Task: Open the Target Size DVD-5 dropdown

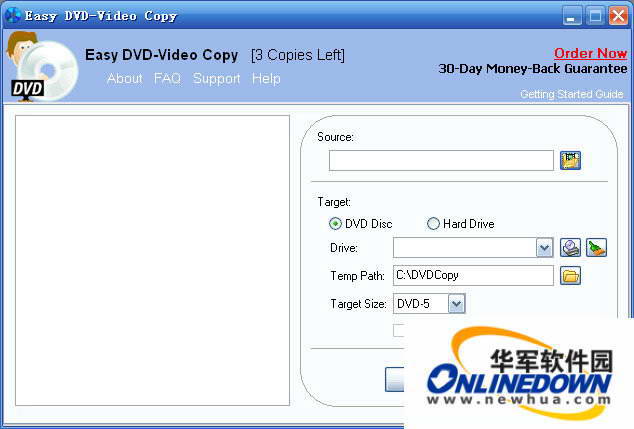Action: click(x=456, y=304)
